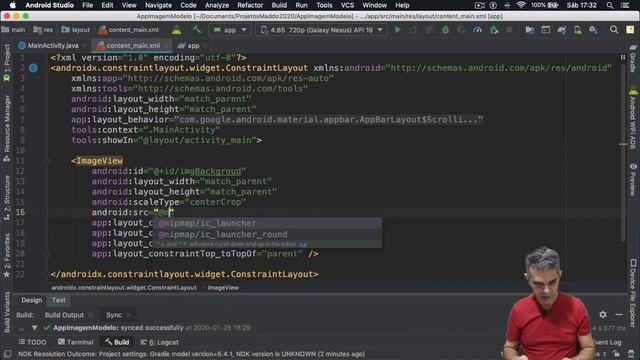Click the macOS Spotlight search icon

coord(610,5)
